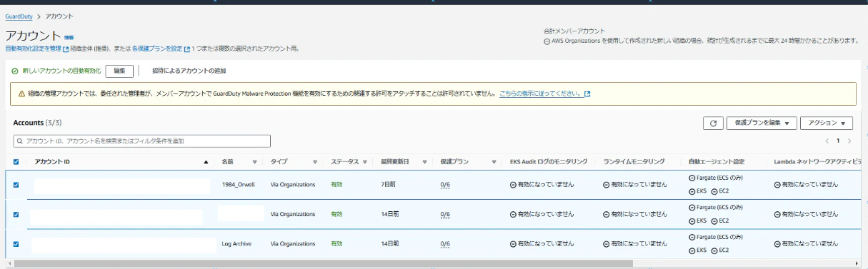Click the table refresh icon button

pyautogui.click(x=713, y=123)
